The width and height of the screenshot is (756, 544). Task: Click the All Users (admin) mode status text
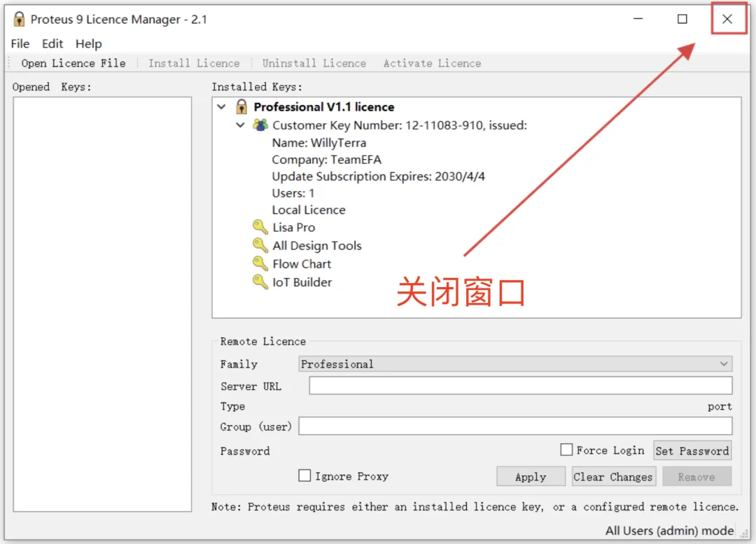[x=670, y=531]
